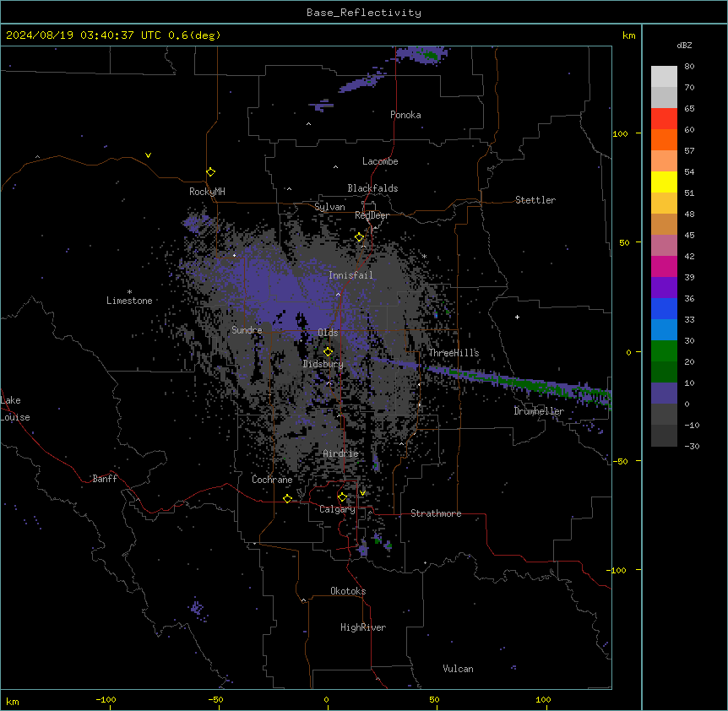
Task: Click the Airdrie label
Action: pos(341,453)
